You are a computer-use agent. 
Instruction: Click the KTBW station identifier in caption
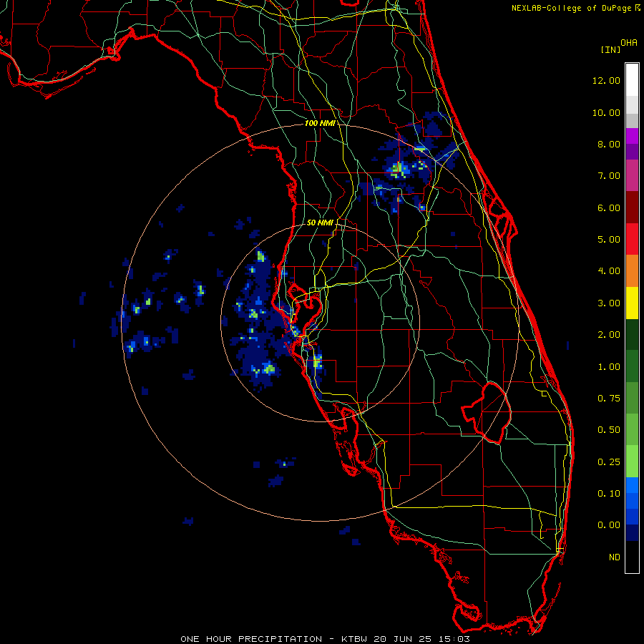354,639
